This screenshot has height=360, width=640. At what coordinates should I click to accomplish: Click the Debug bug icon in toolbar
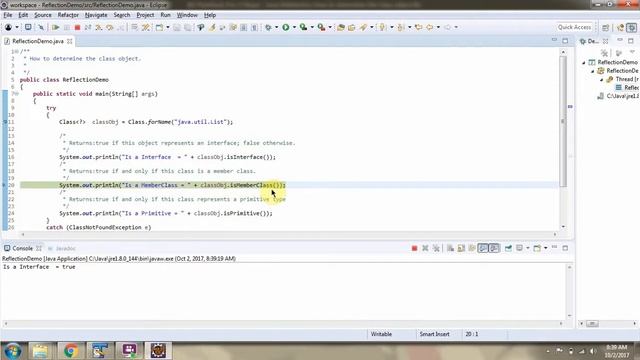[268, 27]
